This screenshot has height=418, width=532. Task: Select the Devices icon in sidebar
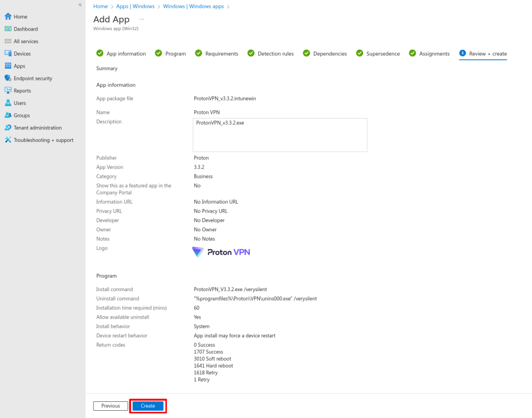click(x=8, y=54)
